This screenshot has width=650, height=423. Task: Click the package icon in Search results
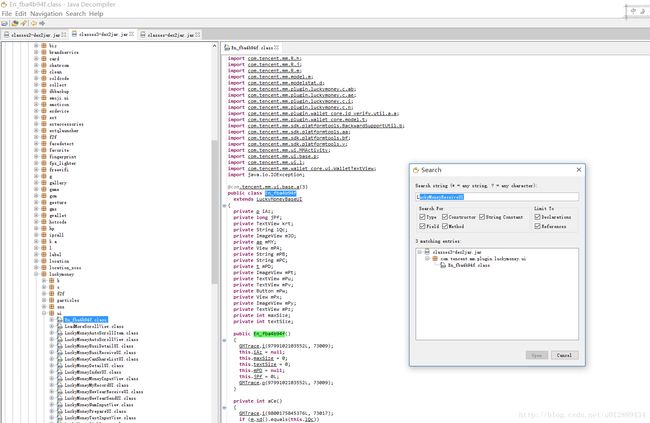[x=435, y=258]
